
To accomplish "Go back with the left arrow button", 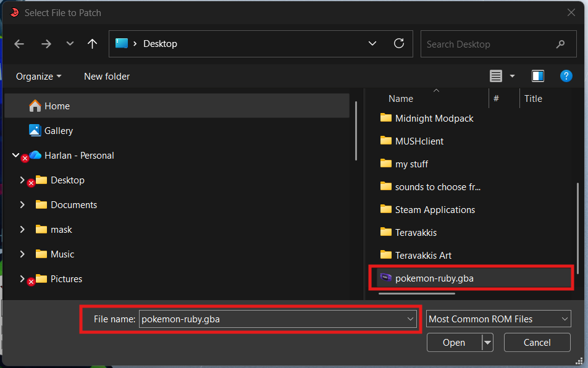I will (19, 44).
